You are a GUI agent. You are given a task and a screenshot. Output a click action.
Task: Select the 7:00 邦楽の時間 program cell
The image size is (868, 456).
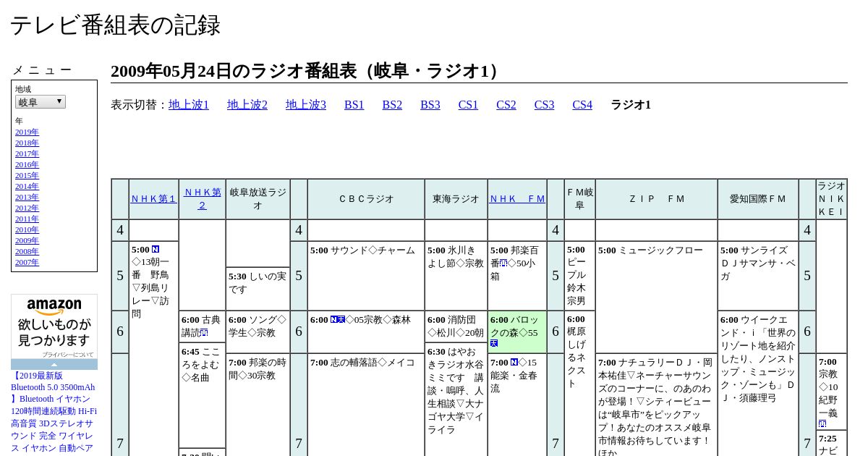coord(258,405)
